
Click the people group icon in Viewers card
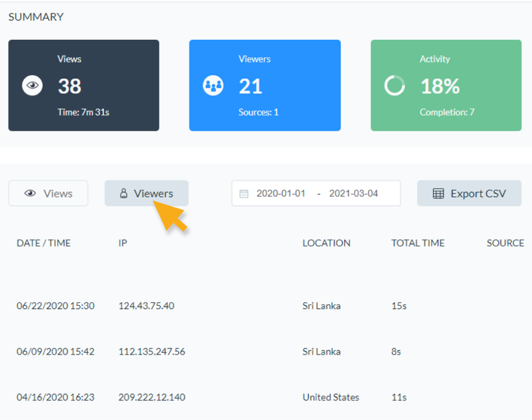click(213, 86)
